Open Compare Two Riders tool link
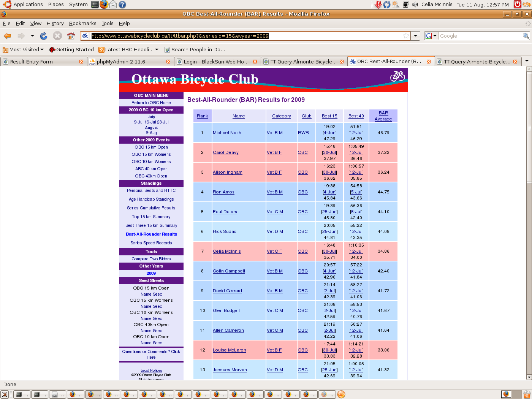 point(151,259)
